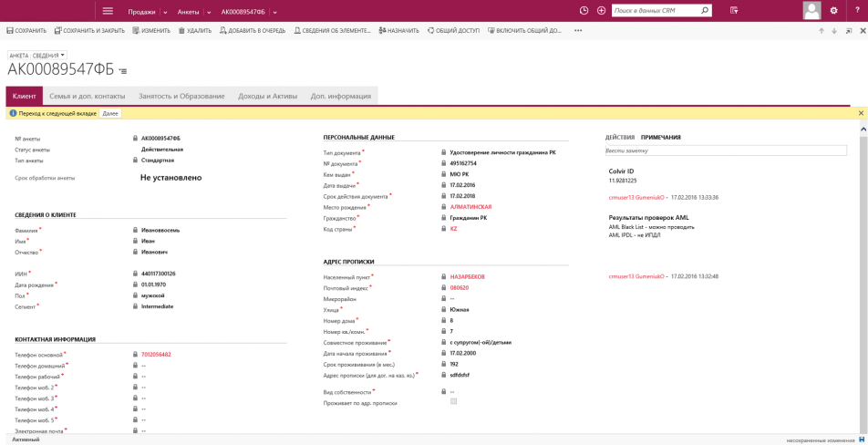Click the Далее button in notification bar
The width and height of the screenshot is (868, 445).
tap(110, 114)
